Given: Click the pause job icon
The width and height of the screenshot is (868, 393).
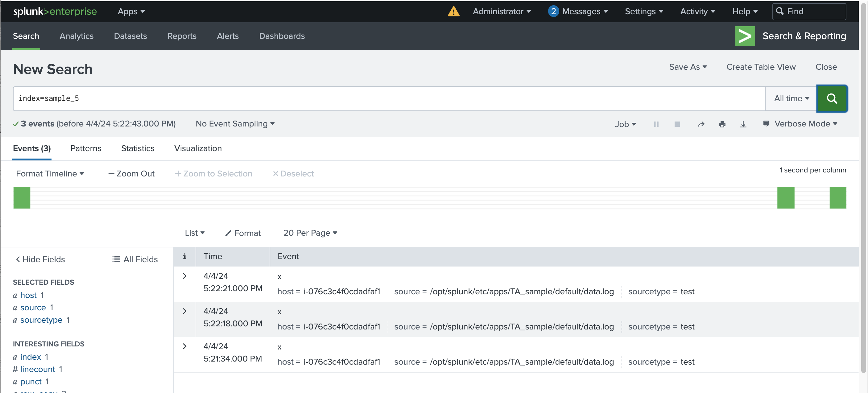Looking at the screenshot, I should pyautogui.click(x=656, y=124).
